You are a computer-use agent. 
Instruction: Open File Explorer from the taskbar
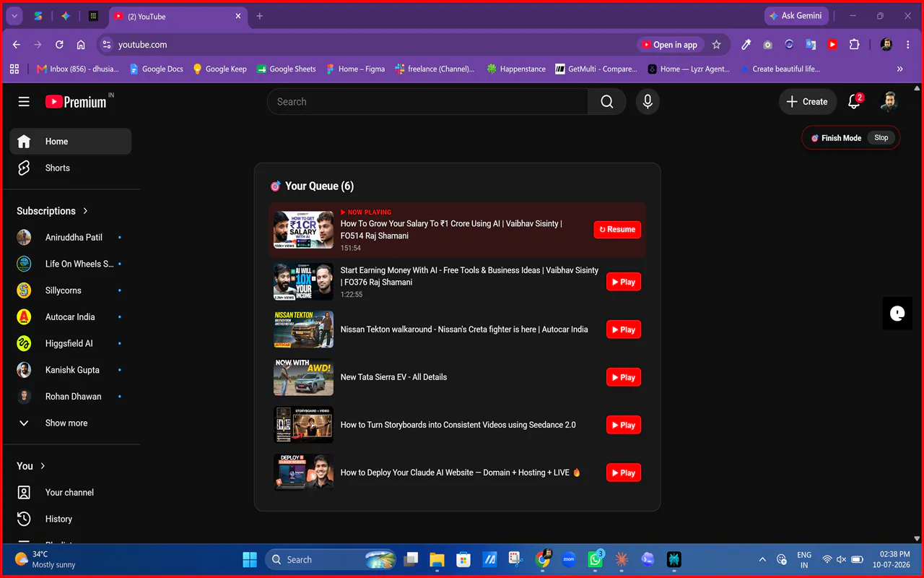point(437,559)
